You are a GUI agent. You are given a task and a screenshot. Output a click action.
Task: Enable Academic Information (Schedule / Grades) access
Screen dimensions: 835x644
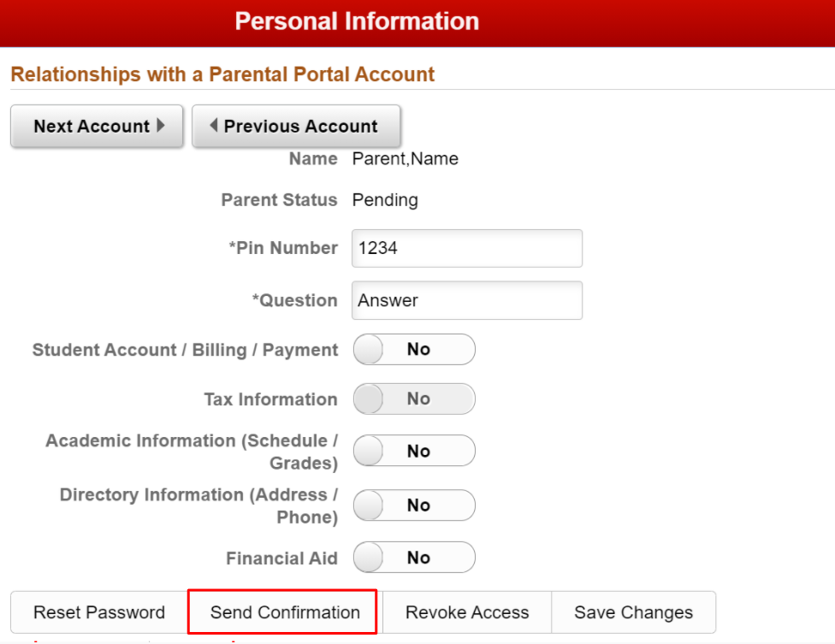click(x=414, y=451)
